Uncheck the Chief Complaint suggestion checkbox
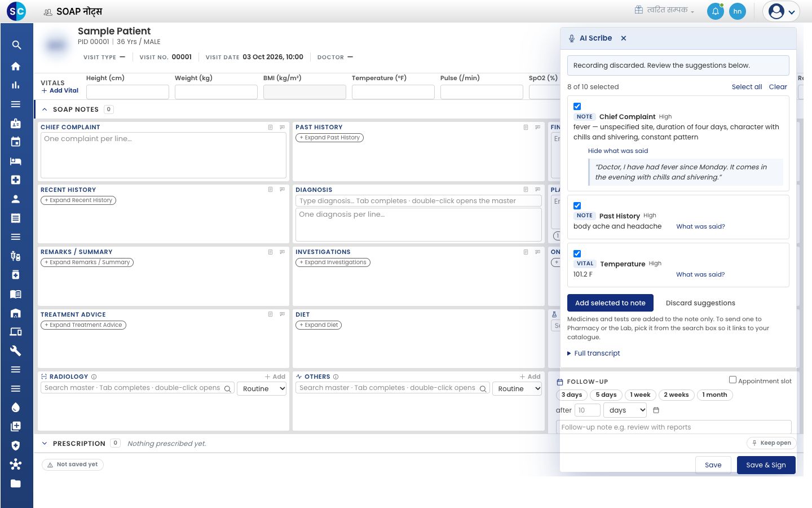Image resolution: width=812 pixels, height=508 pixels. point(577,106)
